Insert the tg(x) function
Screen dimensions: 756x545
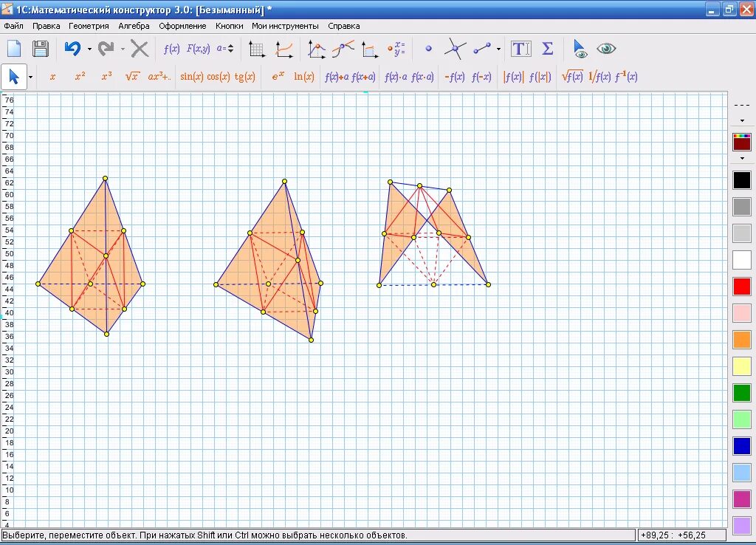point(245,77)
